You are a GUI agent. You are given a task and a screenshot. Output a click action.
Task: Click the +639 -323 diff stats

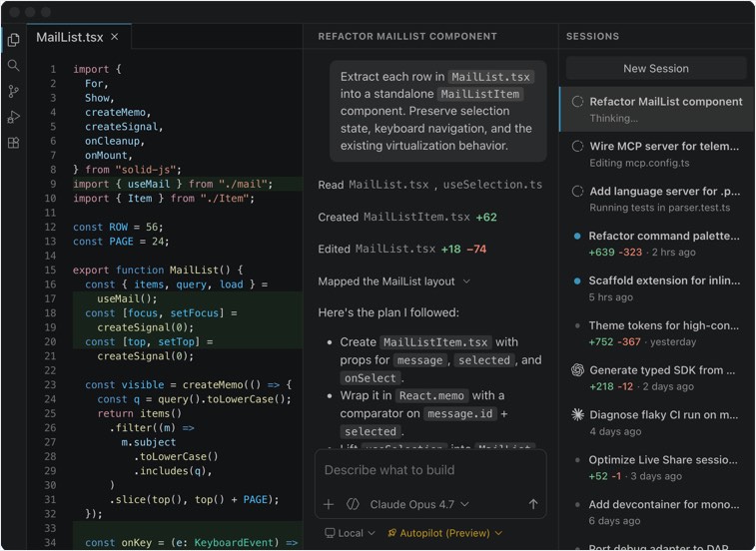coord(615,253)
